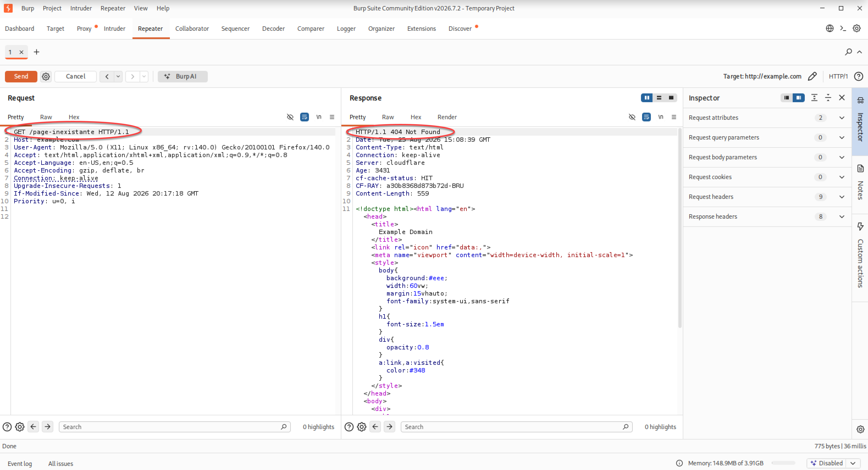Click the orange Send button
The width and height of the screenshot is (868, 470).
coord(21,76)
